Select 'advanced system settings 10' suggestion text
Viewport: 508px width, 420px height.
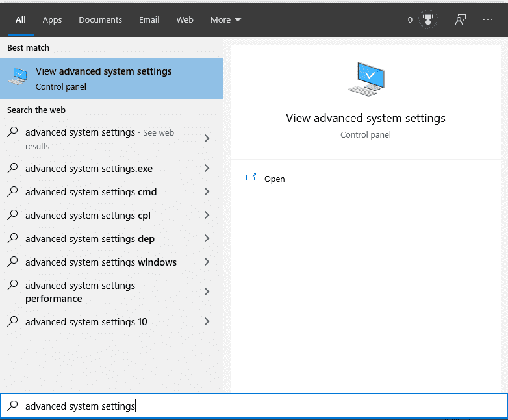(x=86, y=322)
